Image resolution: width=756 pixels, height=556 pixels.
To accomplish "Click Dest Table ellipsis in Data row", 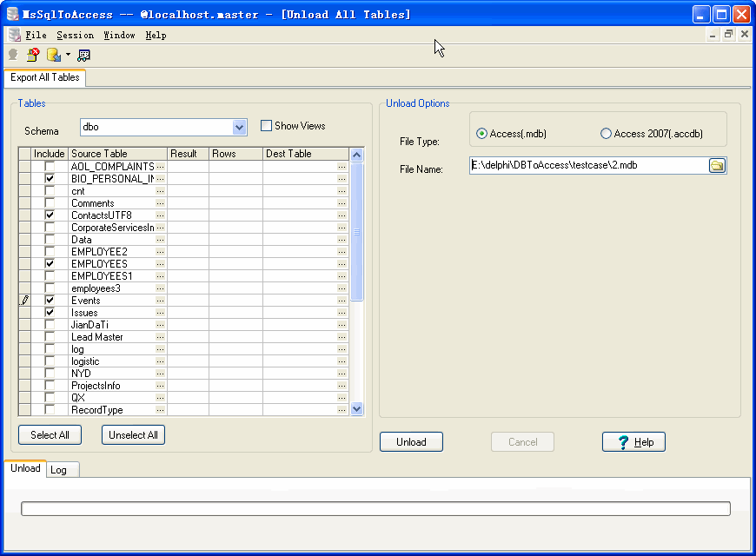I will tap(342, 240).
